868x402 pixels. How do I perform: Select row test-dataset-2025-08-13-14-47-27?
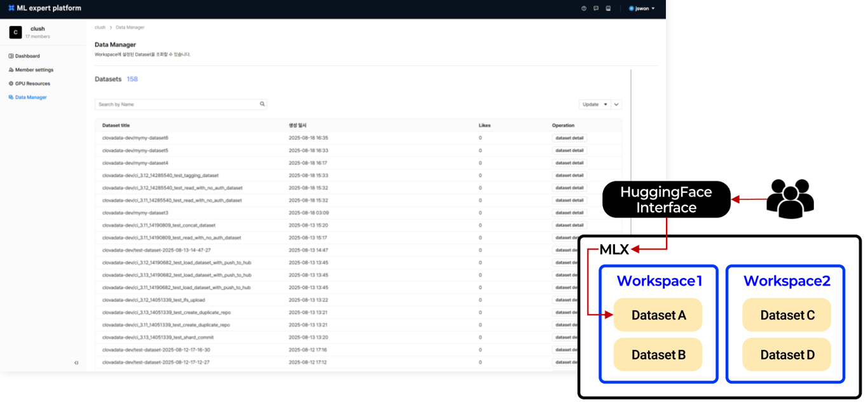[x=358, y=250]
